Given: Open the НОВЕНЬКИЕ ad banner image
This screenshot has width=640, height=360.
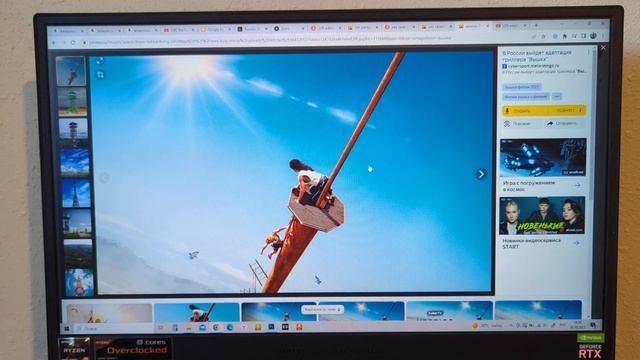Looking at the screenshot, I should pyautogui.click(x=542, y=216).
